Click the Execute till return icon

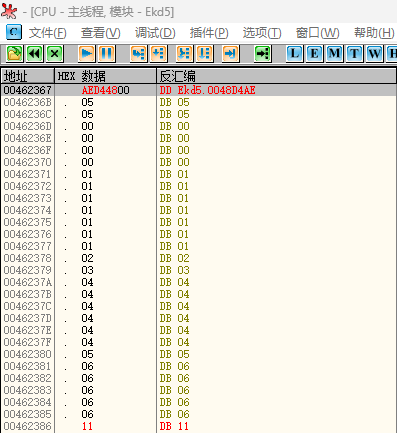[x=230, y=53]
